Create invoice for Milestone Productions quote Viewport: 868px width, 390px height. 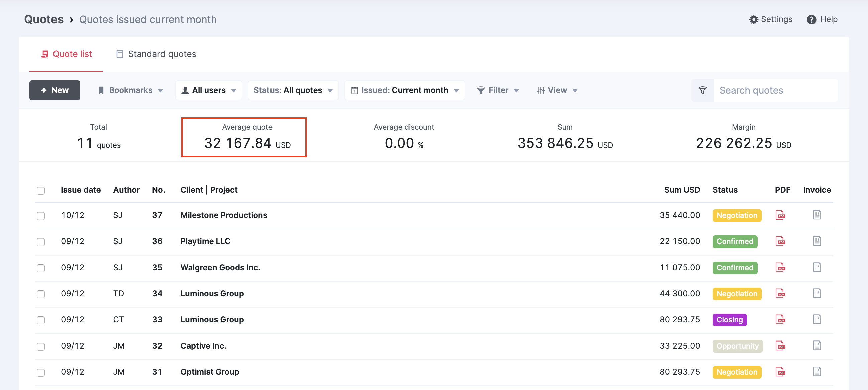[x=817, y=215]
